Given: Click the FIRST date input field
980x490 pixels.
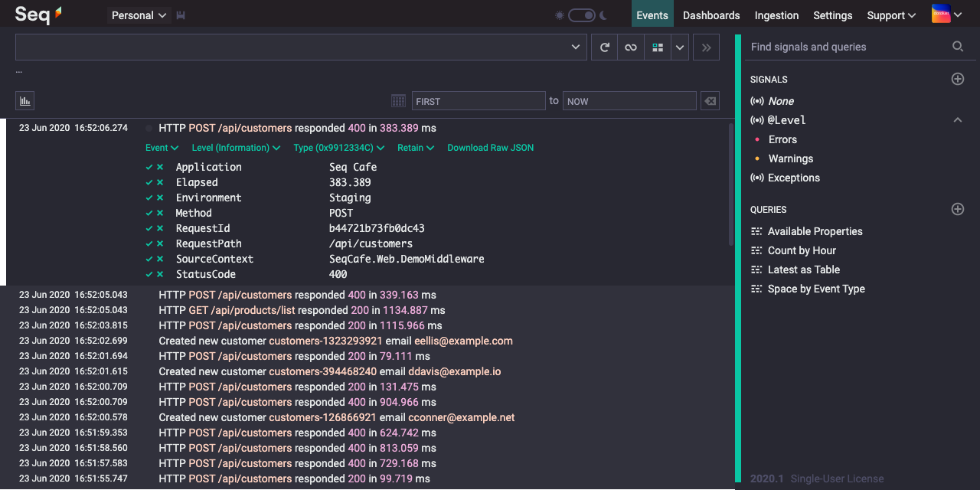Looking at the screenshot, I should click(x=478, y=101).
